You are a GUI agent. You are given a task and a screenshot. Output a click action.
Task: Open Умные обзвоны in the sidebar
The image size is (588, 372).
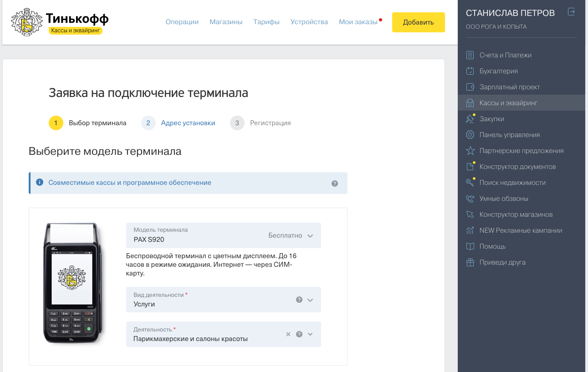[505, 198]
